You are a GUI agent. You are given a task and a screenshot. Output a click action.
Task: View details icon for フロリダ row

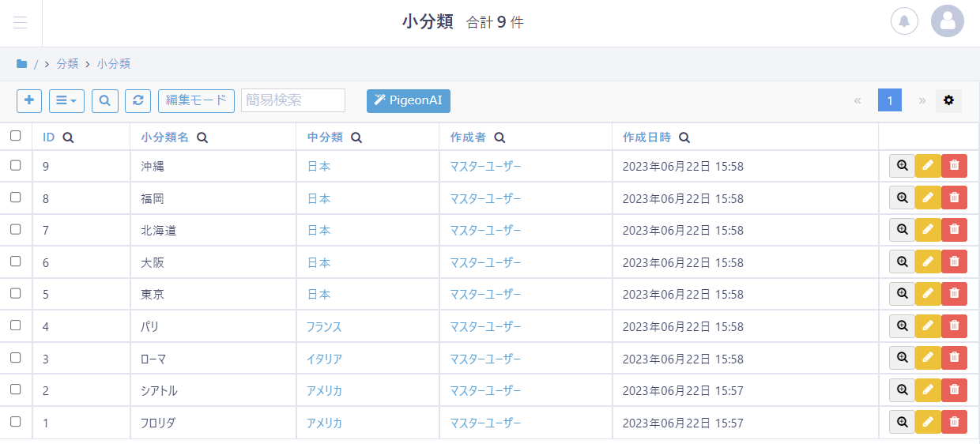click(x=902, y=422)
